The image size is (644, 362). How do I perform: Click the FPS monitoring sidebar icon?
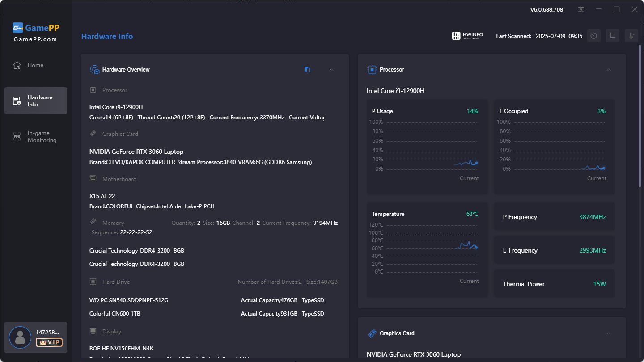[x=17, y=137]
